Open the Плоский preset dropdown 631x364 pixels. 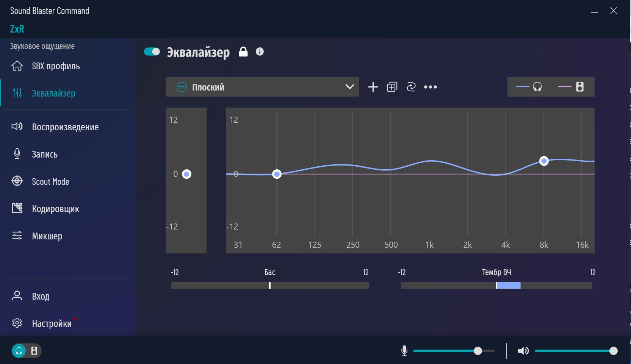click(x=261, y=87)
